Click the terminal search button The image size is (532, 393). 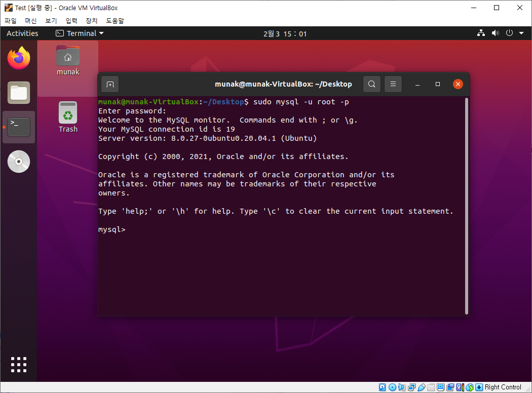click(372, 84)
